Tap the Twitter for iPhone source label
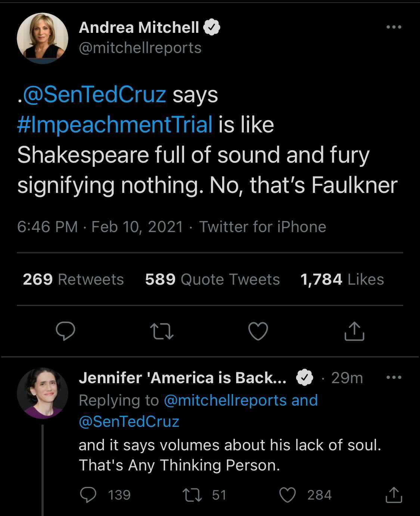 [262, 227]
